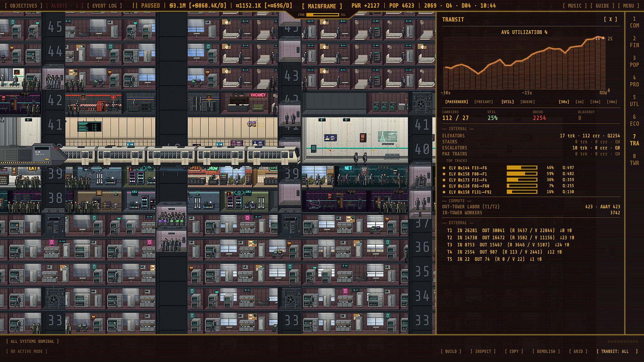Click the queue value 2254
Image resolution: width=644 pixels, height=362 pixels.
tap(539, 118)
